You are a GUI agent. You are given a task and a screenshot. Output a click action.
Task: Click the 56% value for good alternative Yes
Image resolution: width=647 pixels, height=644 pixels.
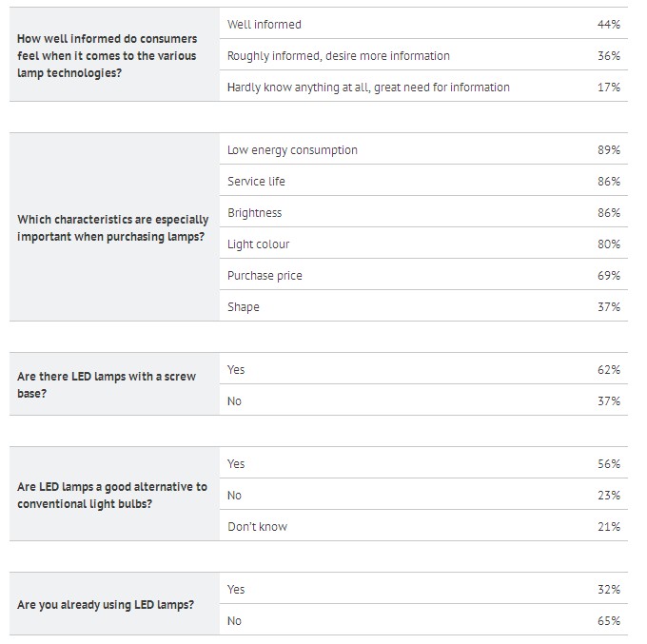[x=609, y=463]
